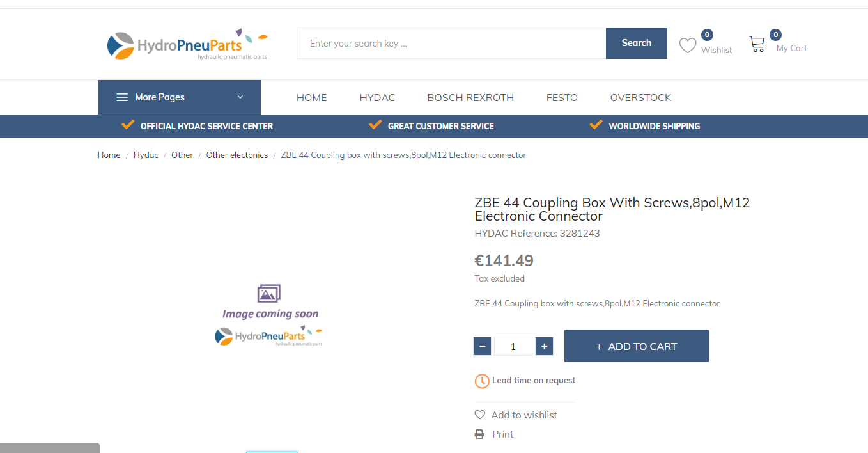Click the orange checkmark beside GREAT CUSTOMER SERVICE
The height and width of the screenshot is (453, 868).
[375, 124]
